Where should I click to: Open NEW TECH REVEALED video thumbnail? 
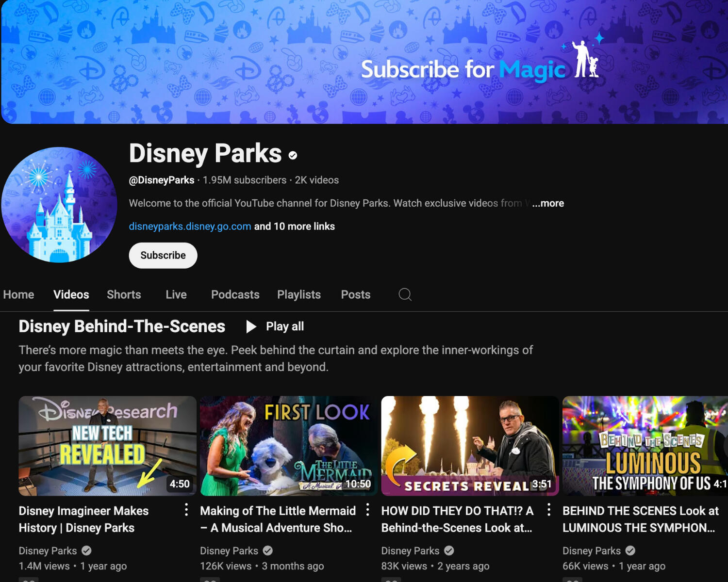click(107, 446)
